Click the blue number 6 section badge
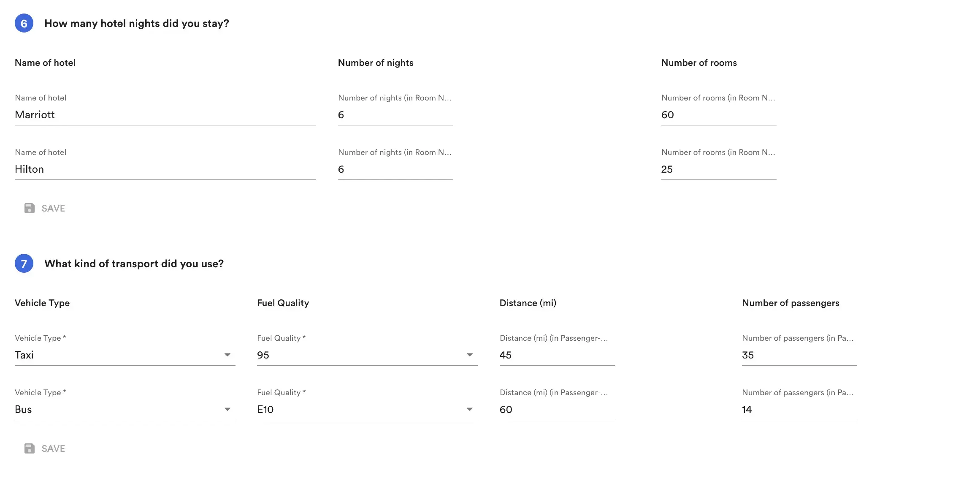Image resolution: width=980 pixels, height=478 pixels. [24, 23]
